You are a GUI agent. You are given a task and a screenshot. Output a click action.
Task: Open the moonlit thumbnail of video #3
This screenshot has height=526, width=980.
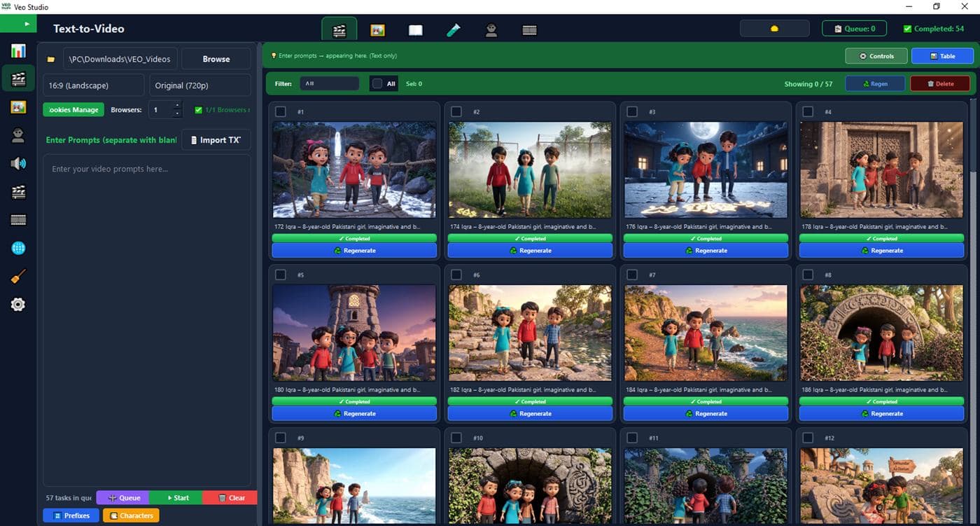706,169
